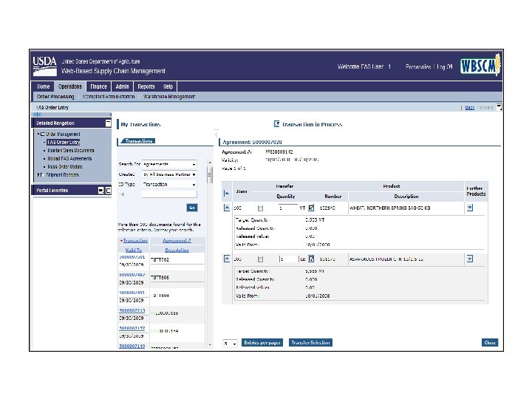Collapse the Portal Favorites panel
Screen dimensions: 532x399
(108, 191)
